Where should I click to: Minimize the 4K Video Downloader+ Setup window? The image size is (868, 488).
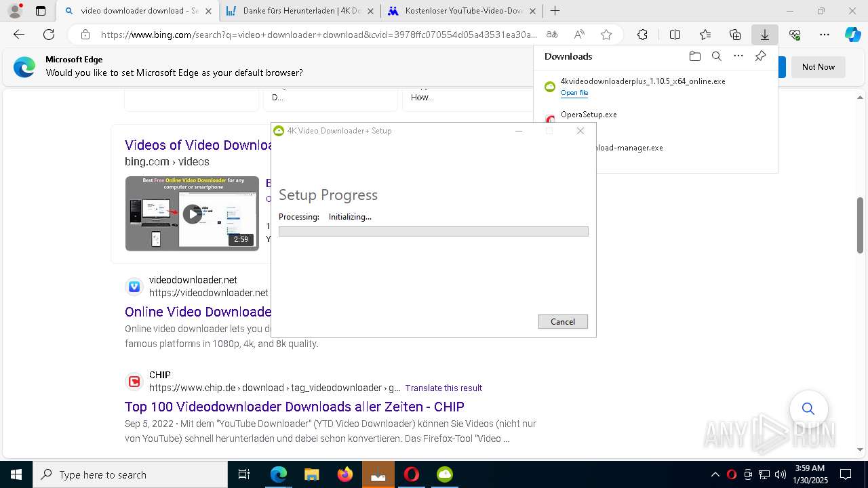(x=519, y=131)
